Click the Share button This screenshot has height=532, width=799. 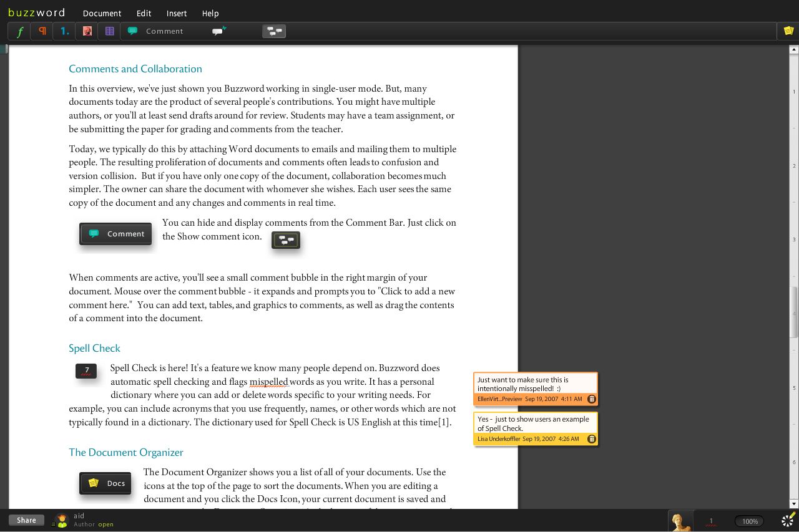(x=26, y=520)
